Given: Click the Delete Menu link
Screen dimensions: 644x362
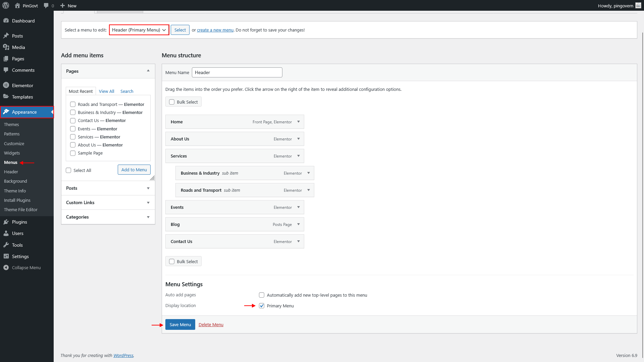Looking at the screenshot, I should 211,324.
